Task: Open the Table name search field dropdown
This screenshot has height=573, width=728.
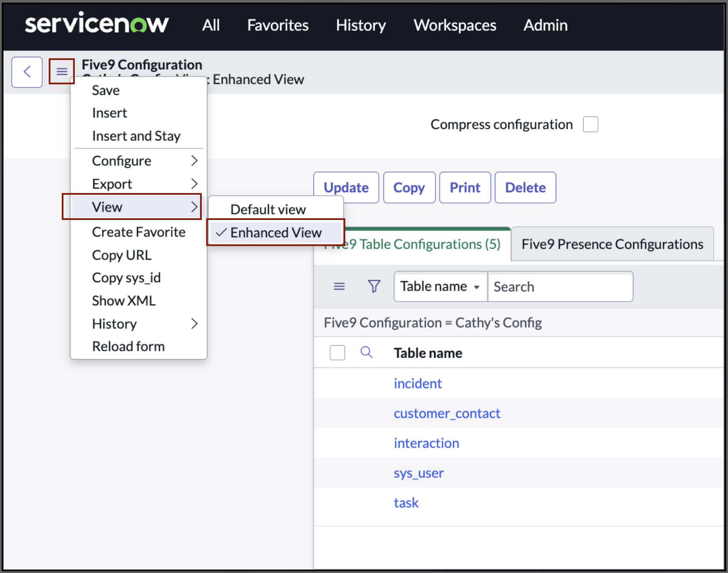Action: 441,286
